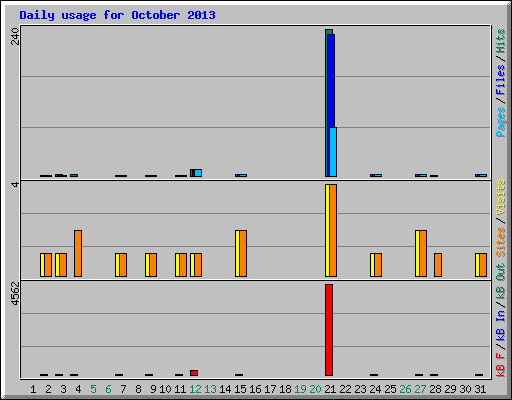This screenshot has width=512, height=400.
Task: Click the day '1' x-axis label
Action: [33, 389]
